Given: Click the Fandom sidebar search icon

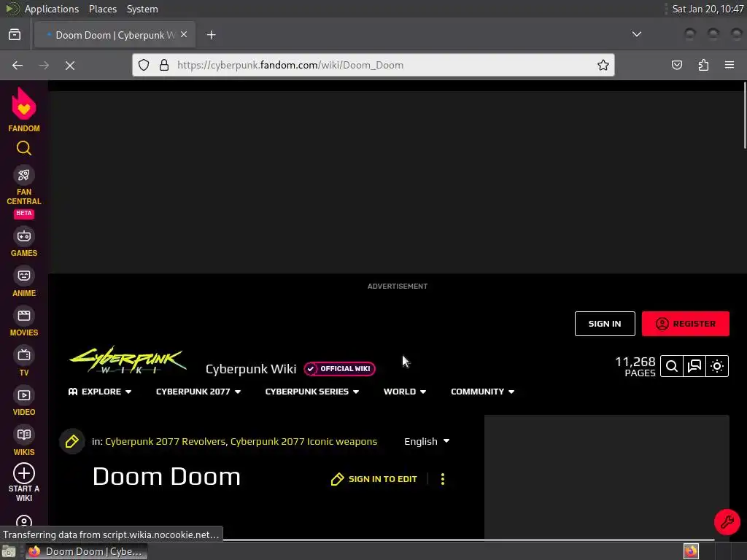Looking at the screenshot, I should (24, 149).
